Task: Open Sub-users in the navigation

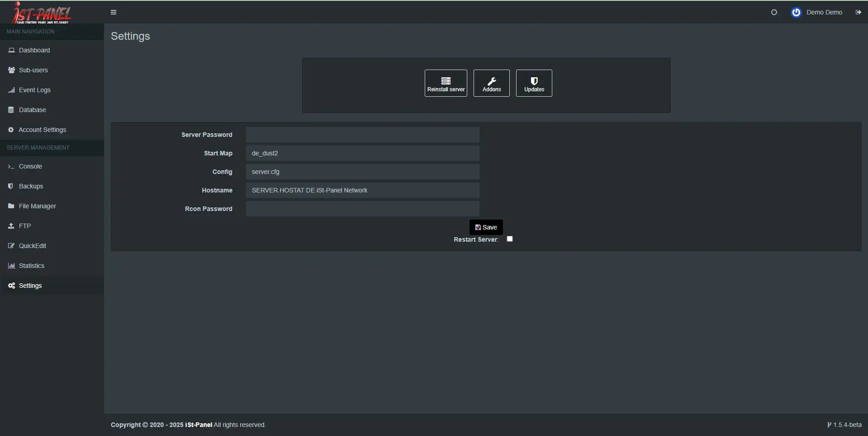Action: [x=52, y=70]
